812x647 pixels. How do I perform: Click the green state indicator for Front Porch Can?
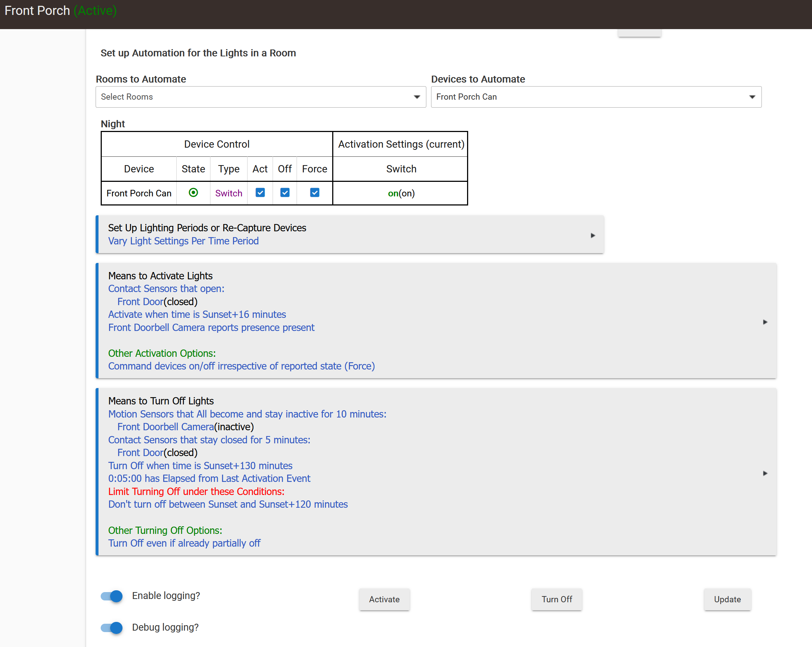tap(193, 192)
